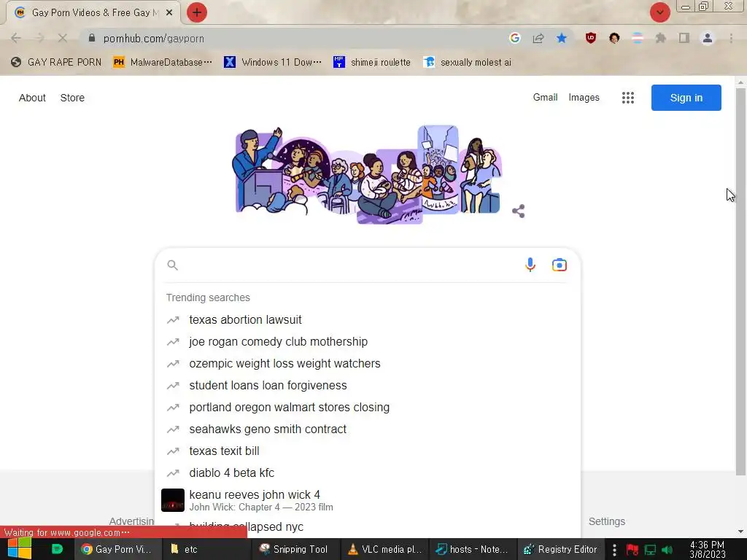Open the shimeji roulette bookmark
747x560 pixels.
click(372, 63)
